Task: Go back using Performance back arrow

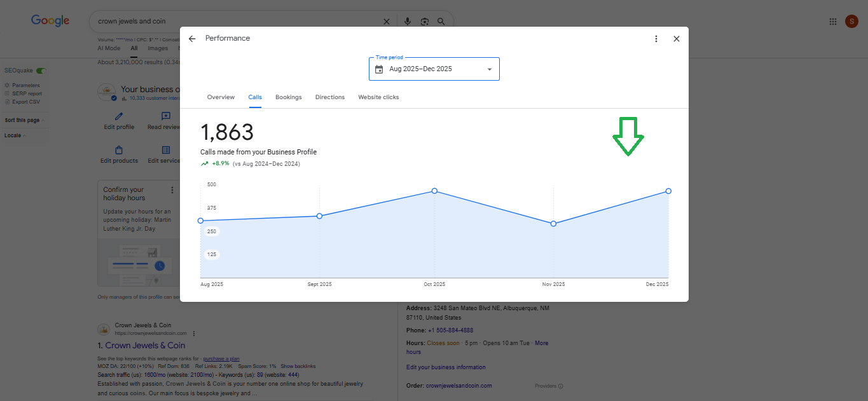Action: (x=192, y=39)
